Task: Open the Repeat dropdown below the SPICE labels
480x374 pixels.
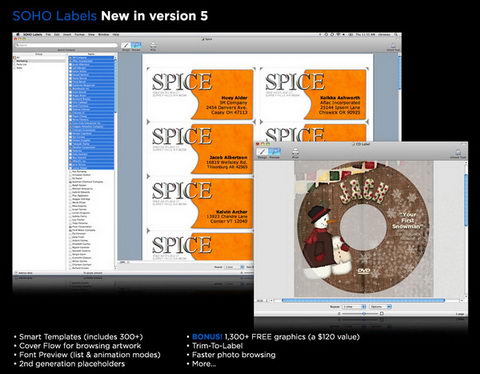Action: point(234,267)
